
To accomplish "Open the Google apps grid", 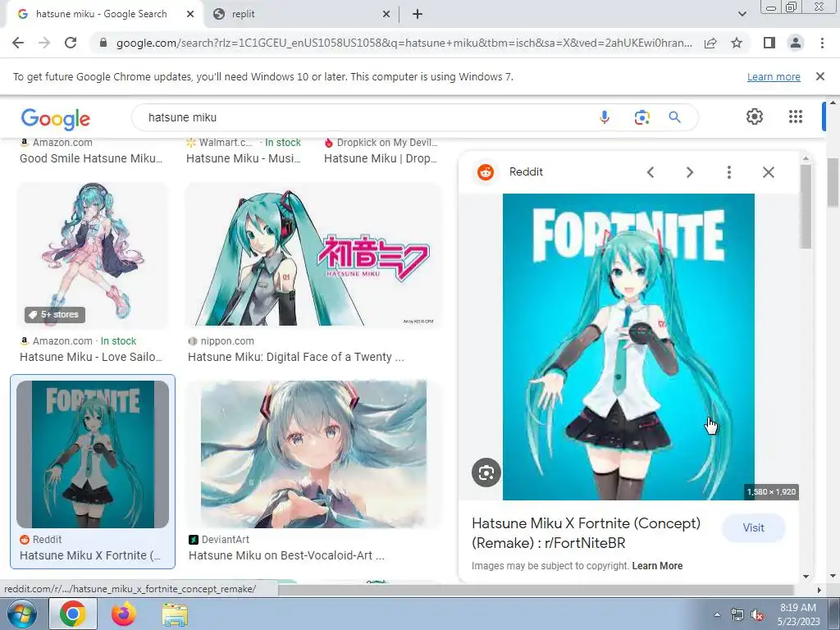I will click(x=796, y=116).
